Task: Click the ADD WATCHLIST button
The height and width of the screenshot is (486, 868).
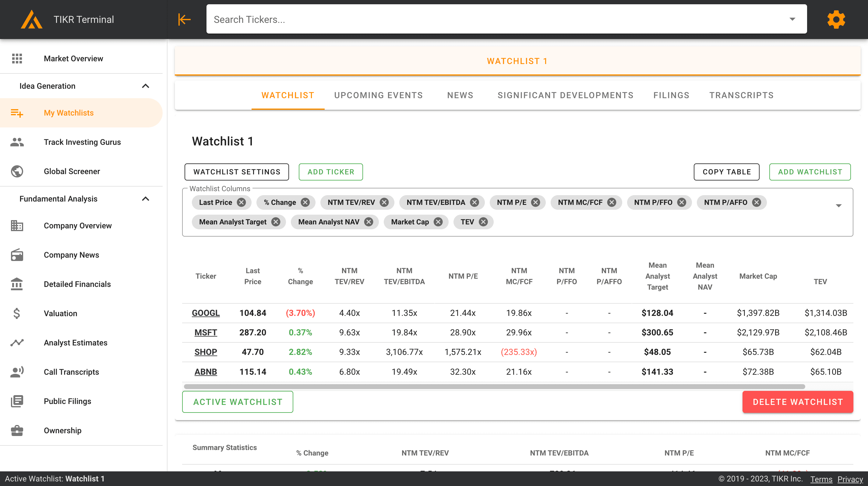Action: (x=810, y=172)
